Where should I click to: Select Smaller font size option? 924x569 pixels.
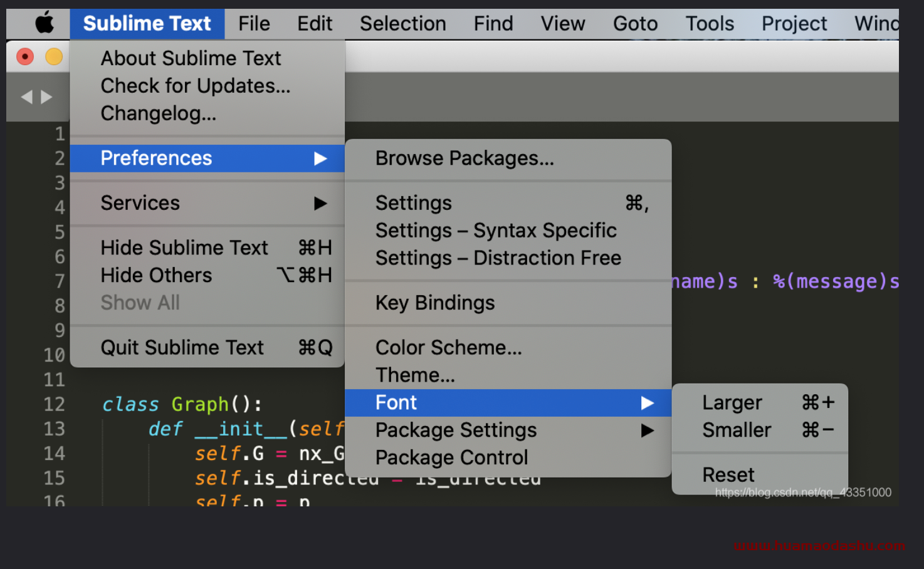737,431
